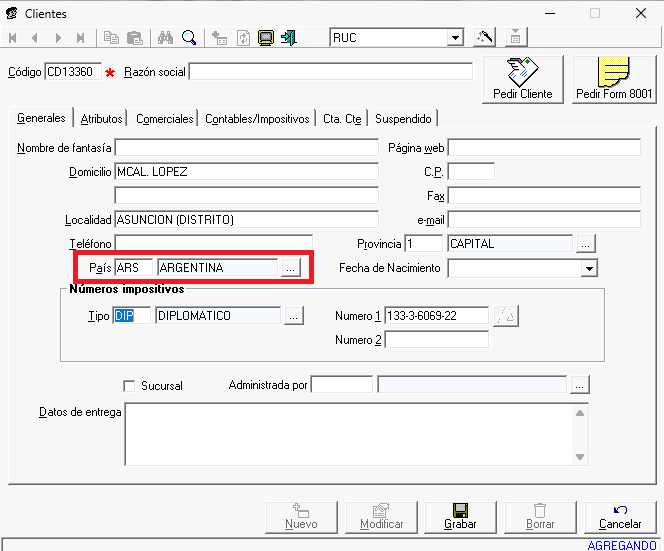The width and height of the screenshot is (664, 551).
Task: Enable the Sucursal checkbox
Action: tap(129, 386)
